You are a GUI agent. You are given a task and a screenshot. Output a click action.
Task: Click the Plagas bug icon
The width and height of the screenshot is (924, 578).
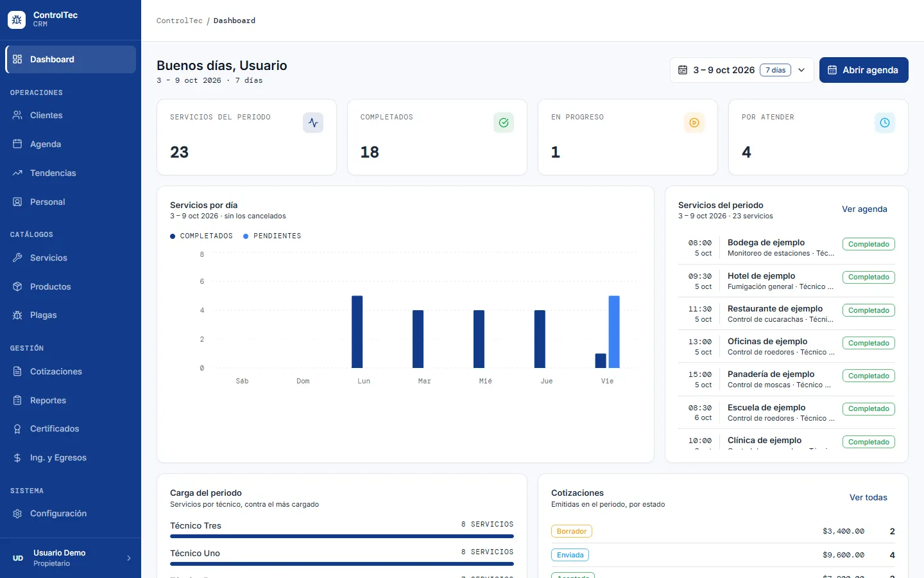point(17,315)
